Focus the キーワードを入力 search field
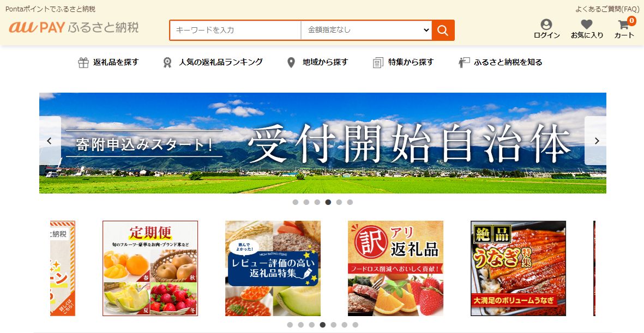Screen dimensions: 644x333 (236, 30)
